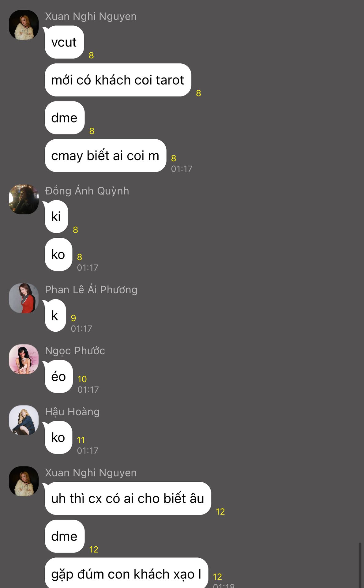The width and height of the screenshot is (364, 588).
Task: Tap the 'gặp đúm con khách xạo l' message
Action: (x=126, y=573)
